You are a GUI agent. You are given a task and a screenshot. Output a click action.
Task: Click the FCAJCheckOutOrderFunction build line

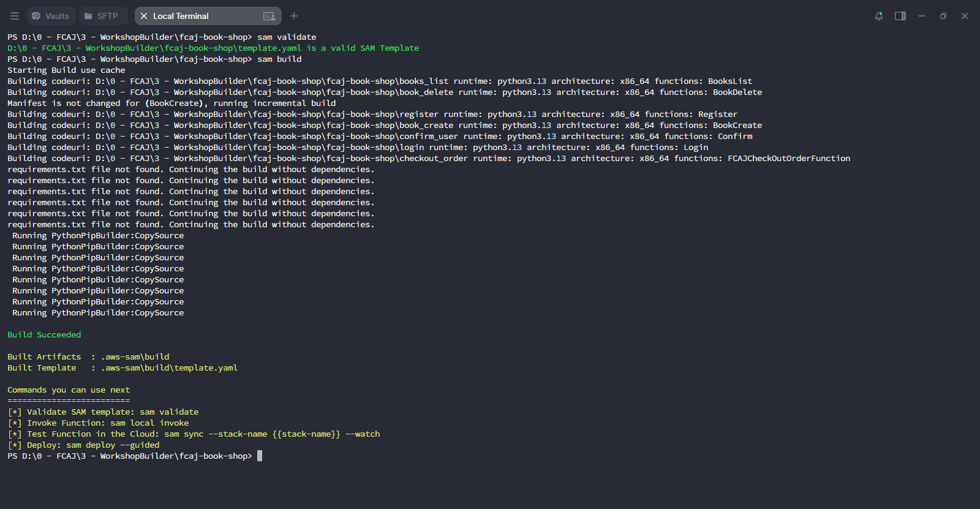429,158
